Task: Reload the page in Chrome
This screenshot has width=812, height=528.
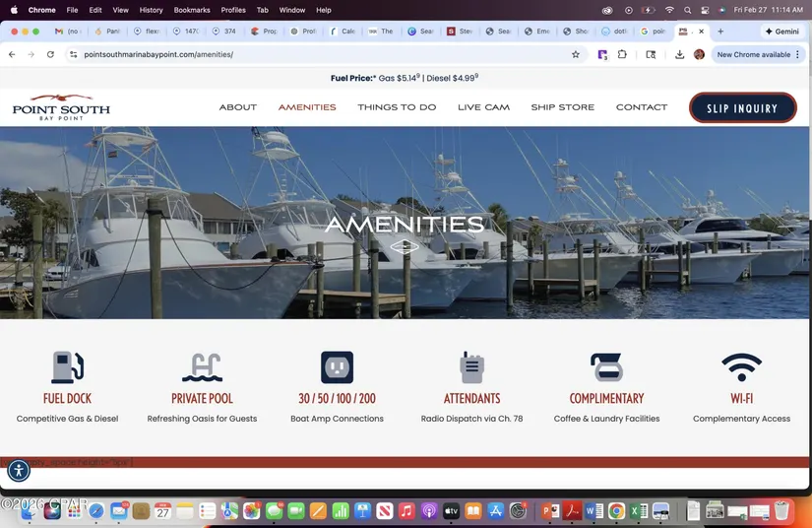Action: [50, 55]
